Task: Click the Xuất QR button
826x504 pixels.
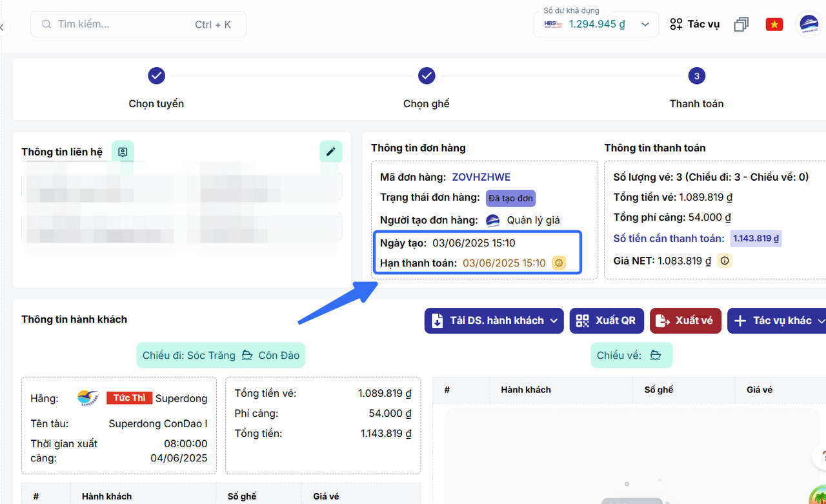Action: tap(607, 321)
